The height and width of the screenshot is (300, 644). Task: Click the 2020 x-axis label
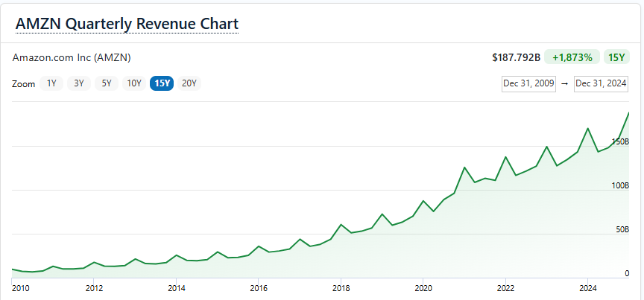tap(423, 288)
